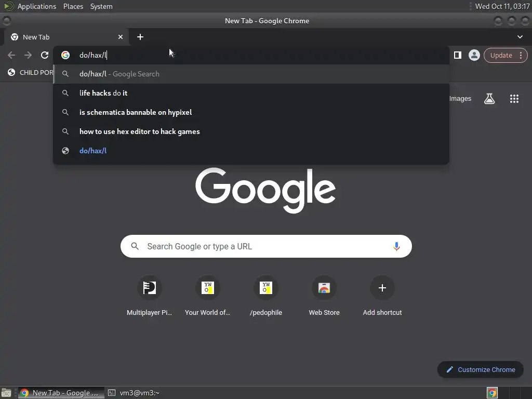Click the search icon beside 'life hacks do it'

tap(65, 93)
